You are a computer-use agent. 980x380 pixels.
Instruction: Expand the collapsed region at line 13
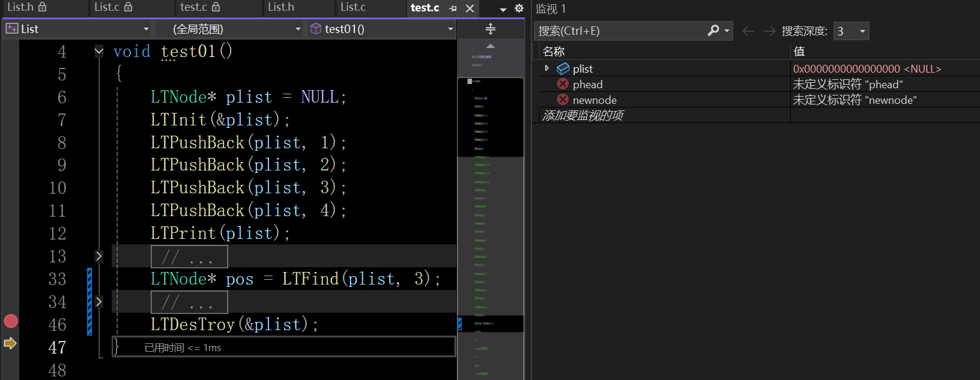pyautogui.click(x=99, y=256)
